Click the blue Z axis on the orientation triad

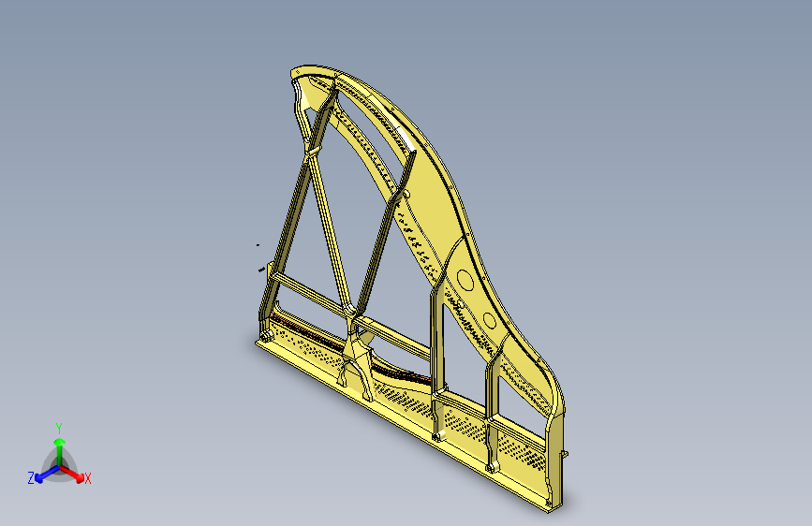point(48,475)
